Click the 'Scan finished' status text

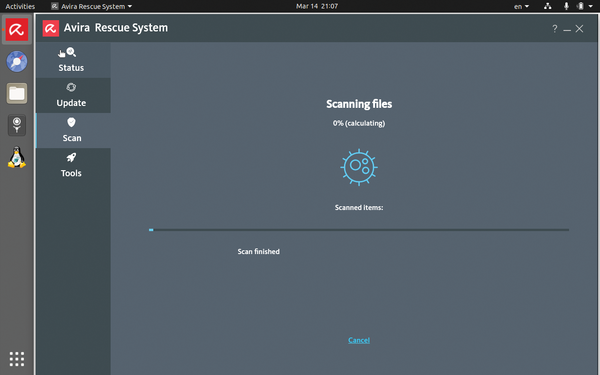[x=259, y=251]
